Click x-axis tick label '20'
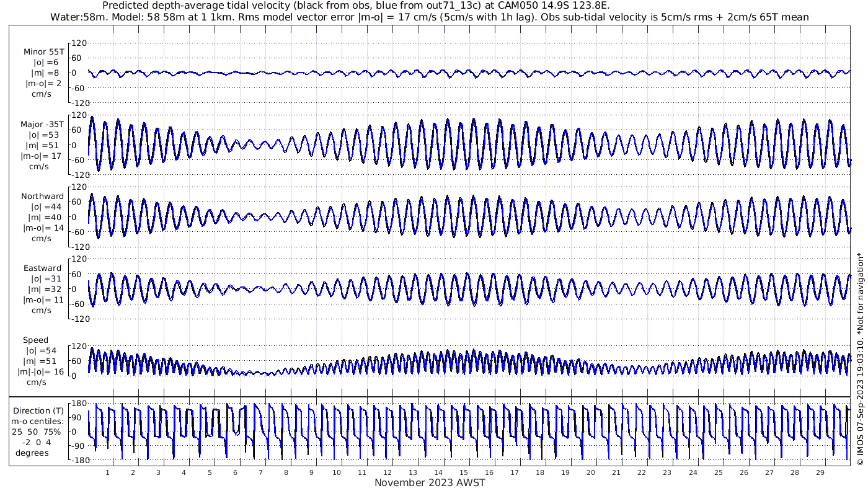This screenshot has height=496, width=868. coord(591,472)
